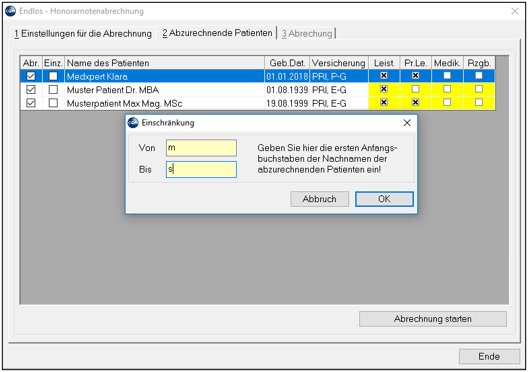Enable the Rzgb. box for Musterpatient Max
Screen dimensions: 528x372
478,102
